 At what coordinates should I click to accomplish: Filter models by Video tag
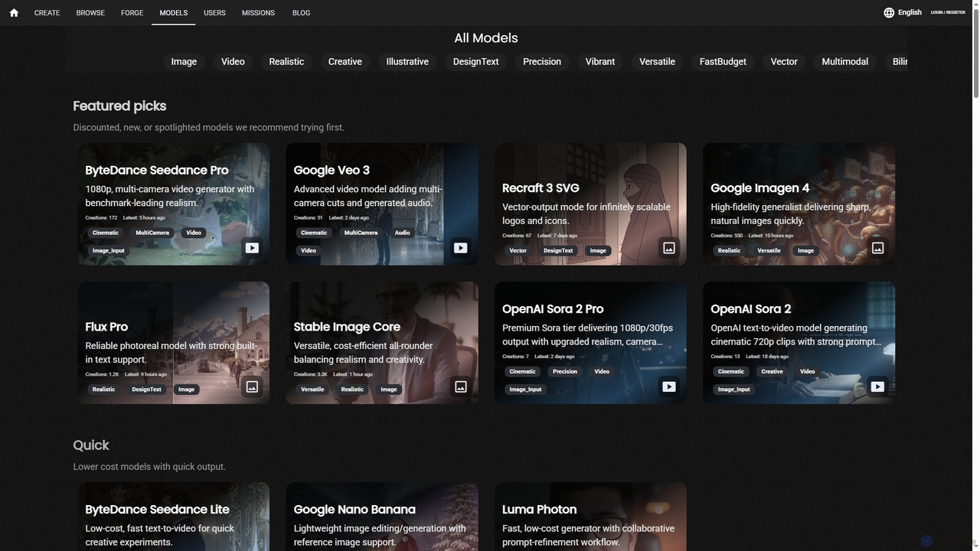pos(233,62)
